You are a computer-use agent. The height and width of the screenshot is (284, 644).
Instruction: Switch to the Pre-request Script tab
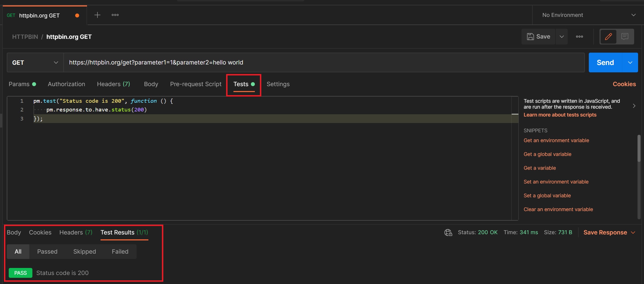point(196,84)
